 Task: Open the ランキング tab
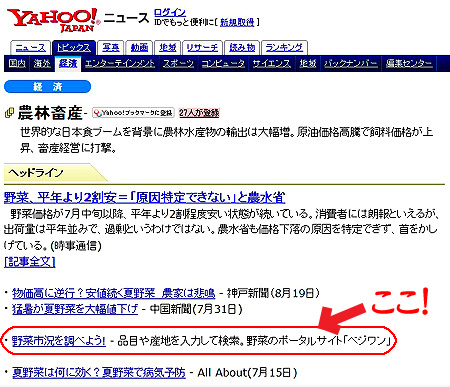click(284, 48)
